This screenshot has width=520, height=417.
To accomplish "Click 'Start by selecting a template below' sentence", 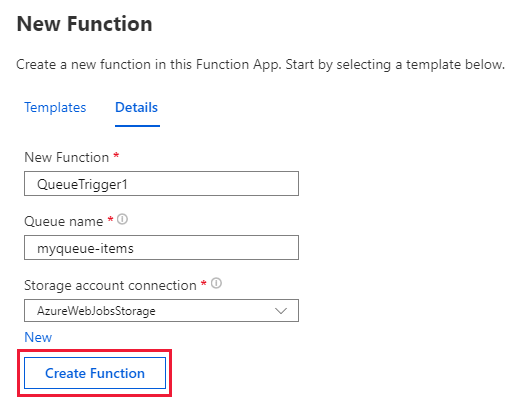I will 395,64.
